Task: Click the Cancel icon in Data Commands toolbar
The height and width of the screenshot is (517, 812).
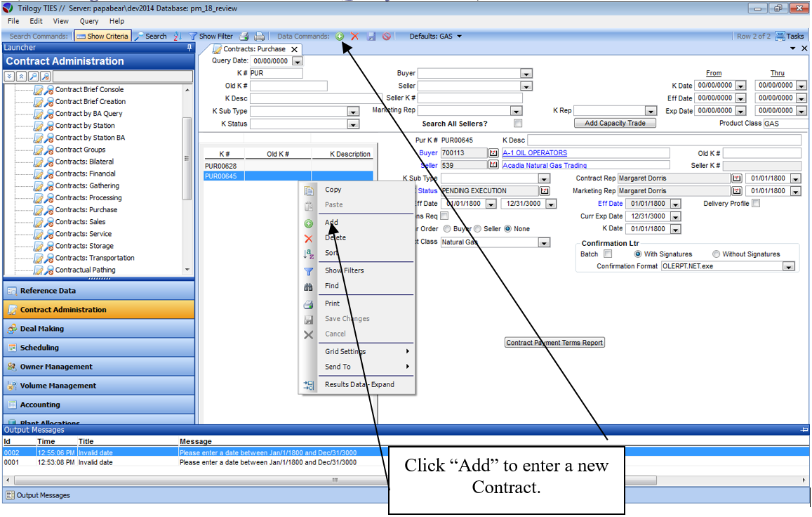Action: [387, 37]
